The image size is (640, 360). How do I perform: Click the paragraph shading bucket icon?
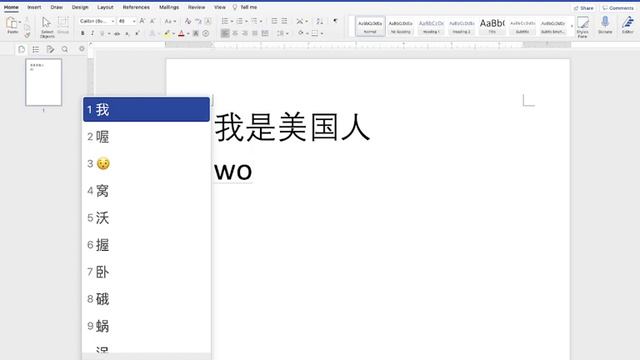[301, 33]
